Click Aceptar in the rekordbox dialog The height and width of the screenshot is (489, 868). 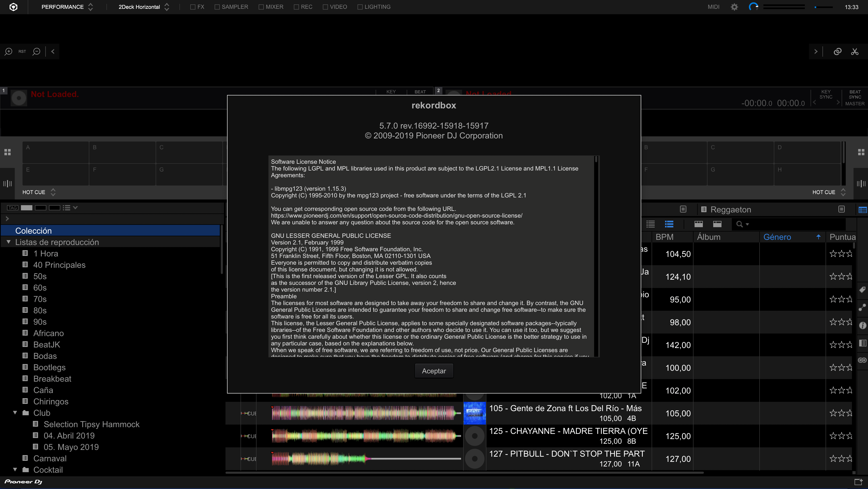point(434,371)
